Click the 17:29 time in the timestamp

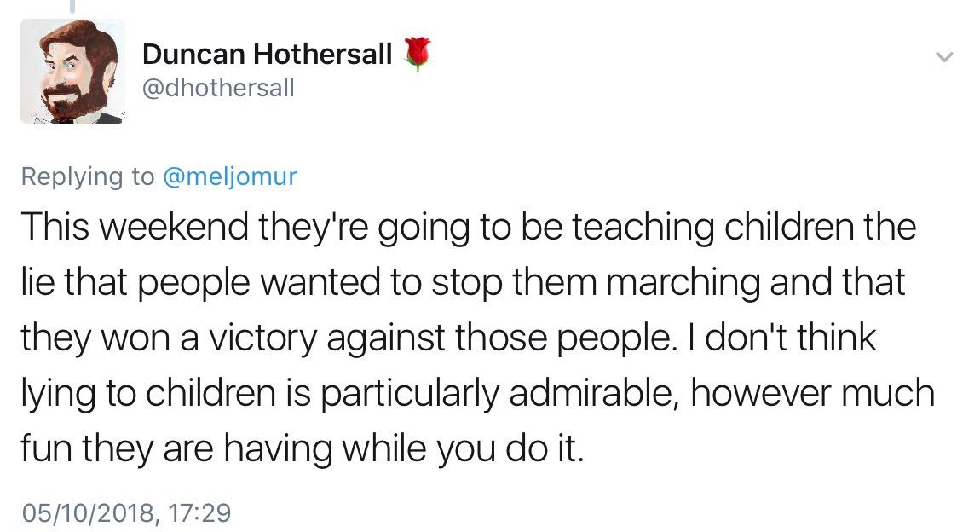[x=200, y=512]
